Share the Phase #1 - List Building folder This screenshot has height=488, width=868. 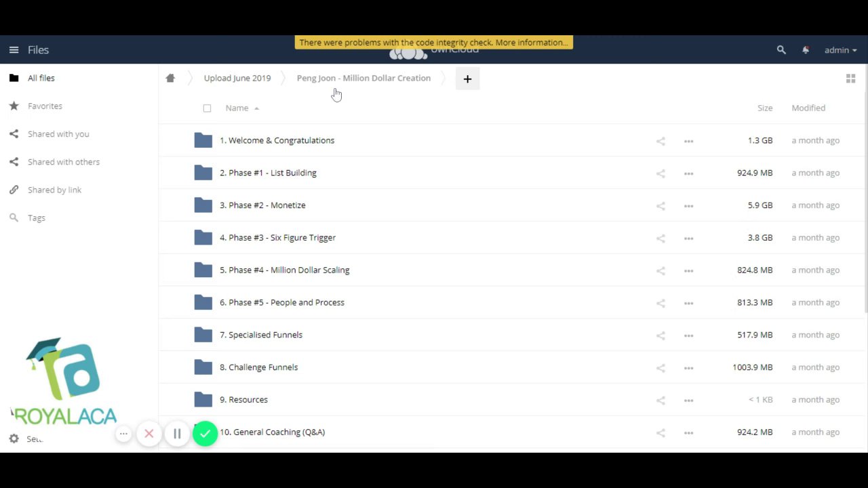pyautogui.click(x=660, y=174)
